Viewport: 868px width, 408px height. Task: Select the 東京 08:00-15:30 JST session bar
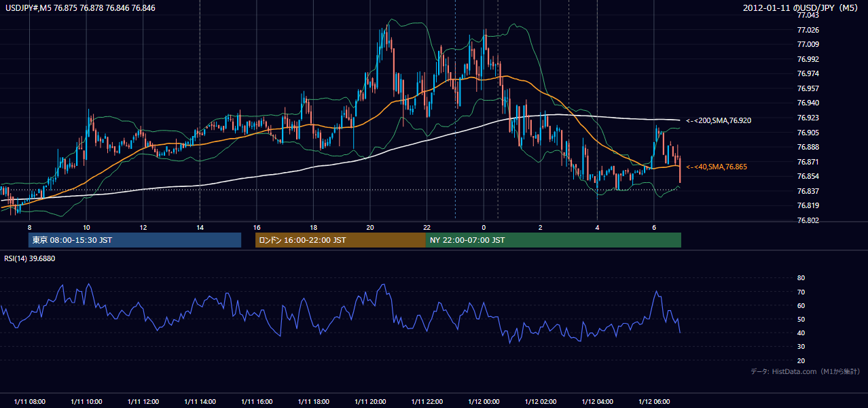point(135,240)
